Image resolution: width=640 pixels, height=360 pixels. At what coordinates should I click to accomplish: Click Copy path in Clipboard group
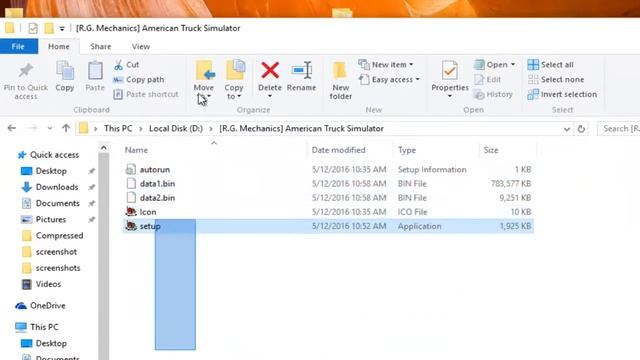(139, 79)
